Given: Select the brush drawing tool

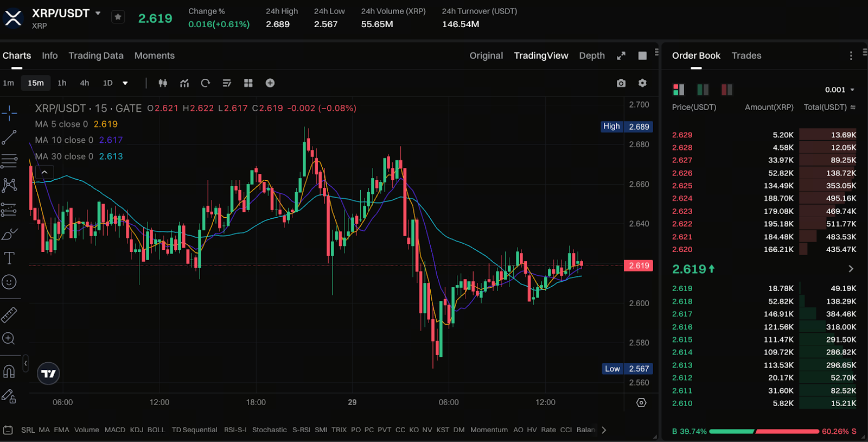Looking at the screenshot, I should coord(9,234).
